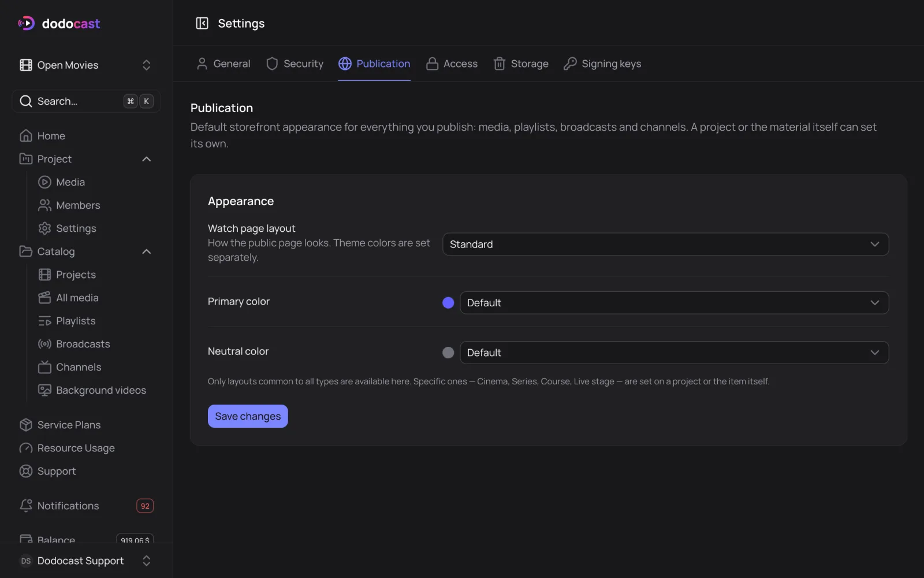This screenshot has height=578, width=924.
Task: Click the Support lifebuoy icon
Action: (26, 471)
